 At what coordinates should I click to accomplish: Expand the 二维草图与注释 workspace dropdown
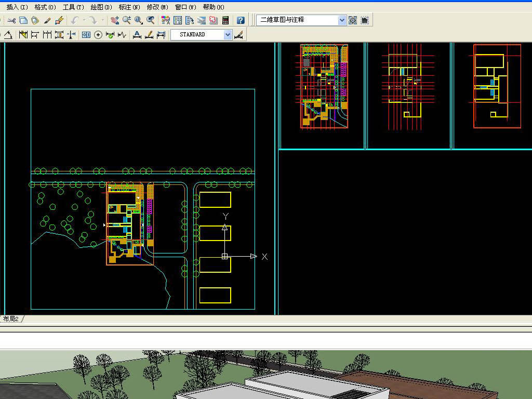[342, 20]
